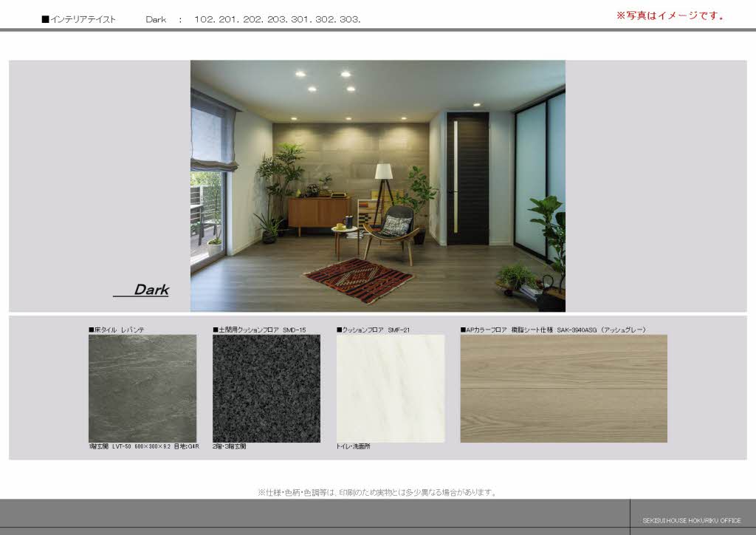Pick the white marble SMF-21 cushion floor swatch
This screenshot has height=535, width=756.
click(391, 388)
